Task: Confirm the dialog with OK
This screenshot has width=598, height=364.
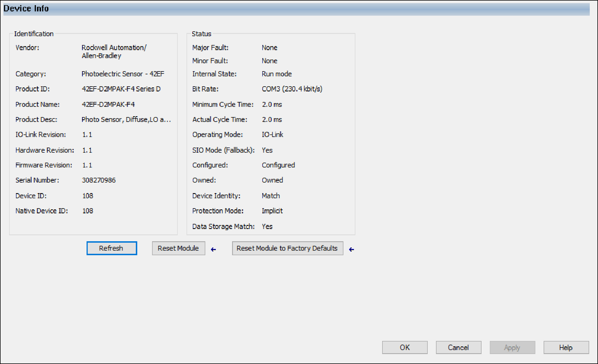Action: pos(405,347)
